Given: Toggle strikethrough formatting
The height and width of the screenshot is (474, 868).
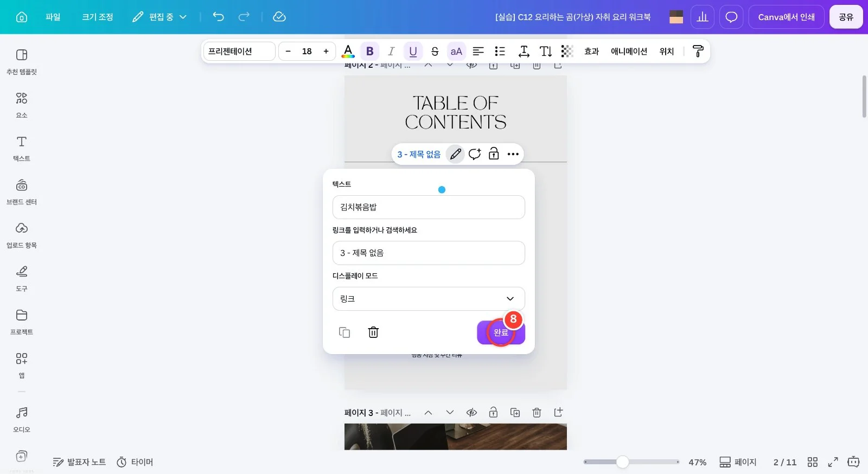Looking at the screenshot, I should pyautogui.click(x=435, y=51).
